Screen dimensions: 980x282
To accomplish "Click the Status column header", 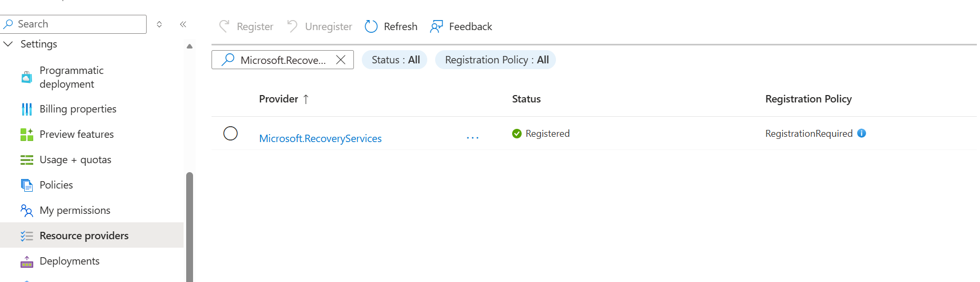I will point(526,99).
